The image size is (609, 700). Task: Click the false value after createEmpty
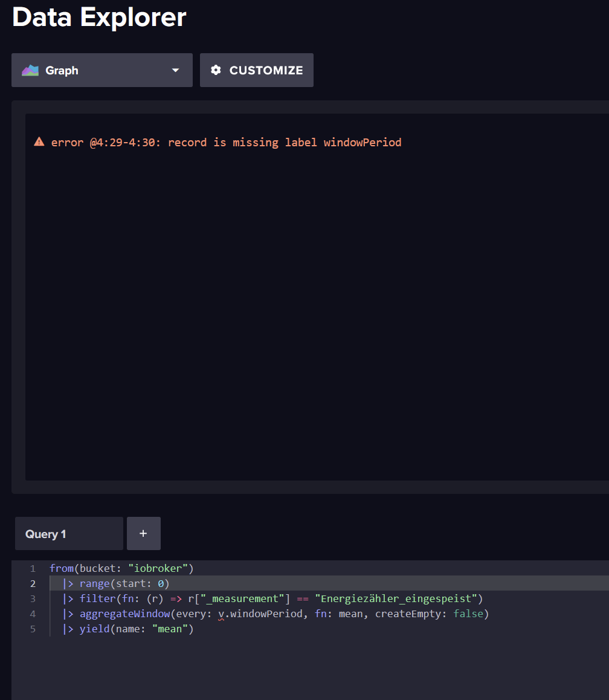(x=468, y=614)
